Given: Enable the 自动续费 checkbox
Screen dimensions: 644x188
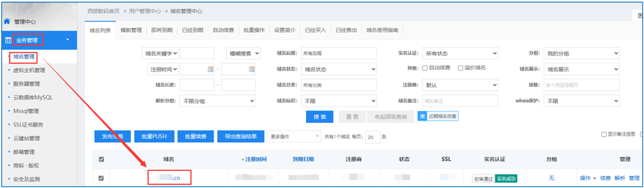Looking at the screenshot, I should (x=425, y=68).
